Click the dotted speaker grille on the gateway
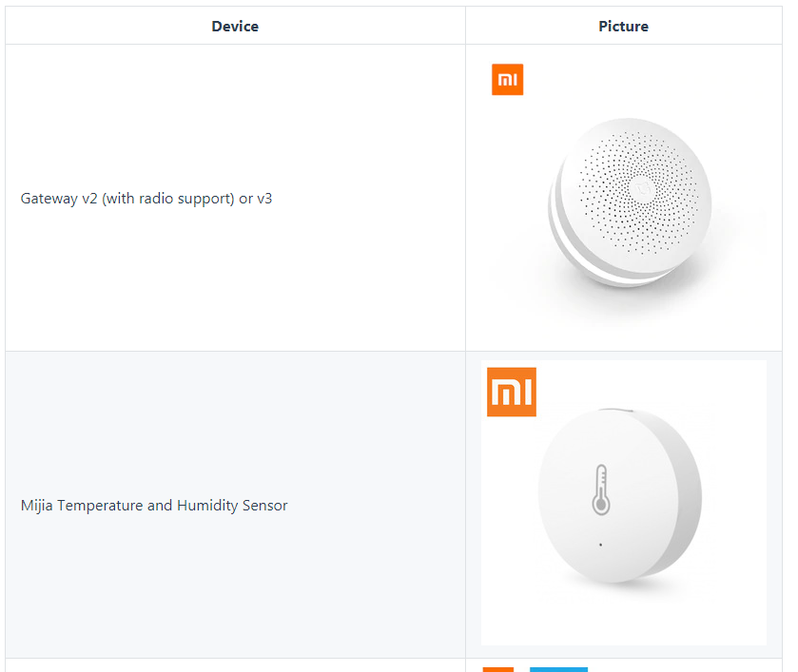Image resolution: width=798 pixels, height=672 pixels. pos(640,191)
